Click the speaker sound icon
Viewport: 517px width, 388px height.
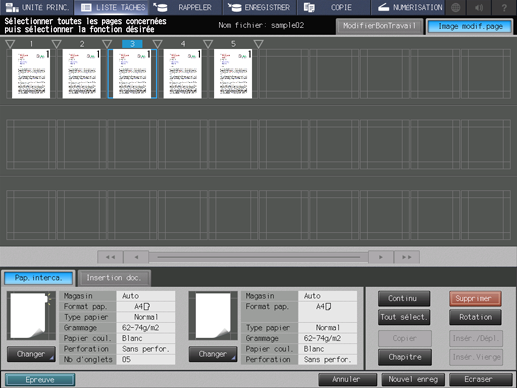(479, 7)
